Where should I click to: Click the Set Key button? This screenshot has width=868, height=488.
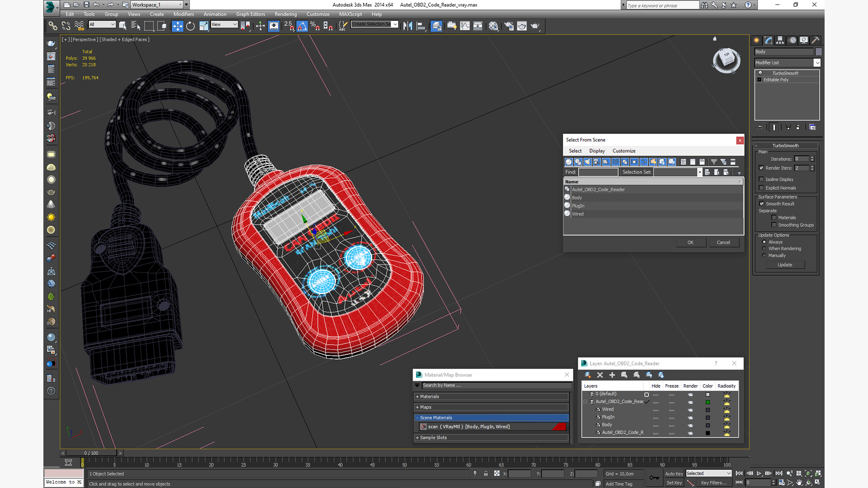click(x=674, y=483)
